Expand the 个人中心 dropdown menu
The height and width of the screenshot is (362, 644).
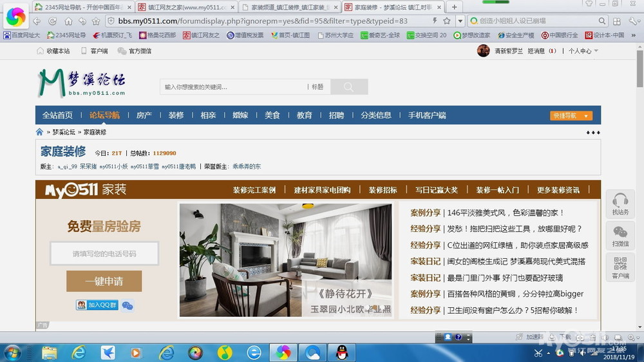click(583, 51)
